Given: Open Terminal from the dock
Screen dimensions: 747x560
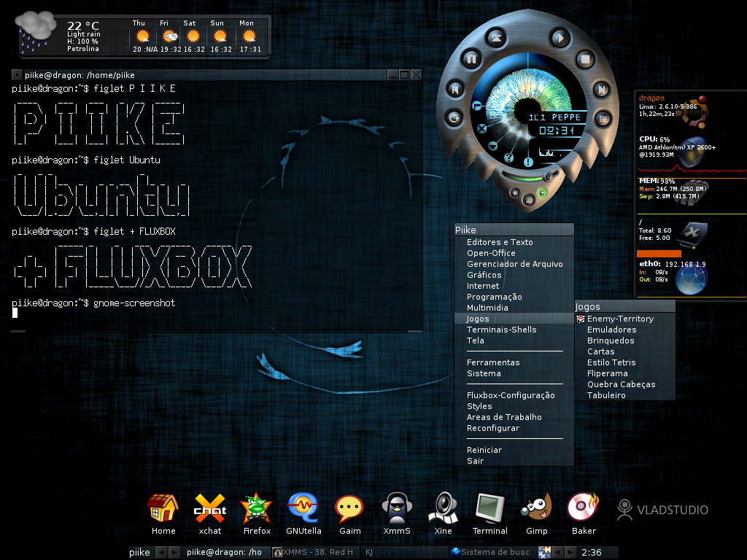Looking at the screenshot, I should pos(489,514).
